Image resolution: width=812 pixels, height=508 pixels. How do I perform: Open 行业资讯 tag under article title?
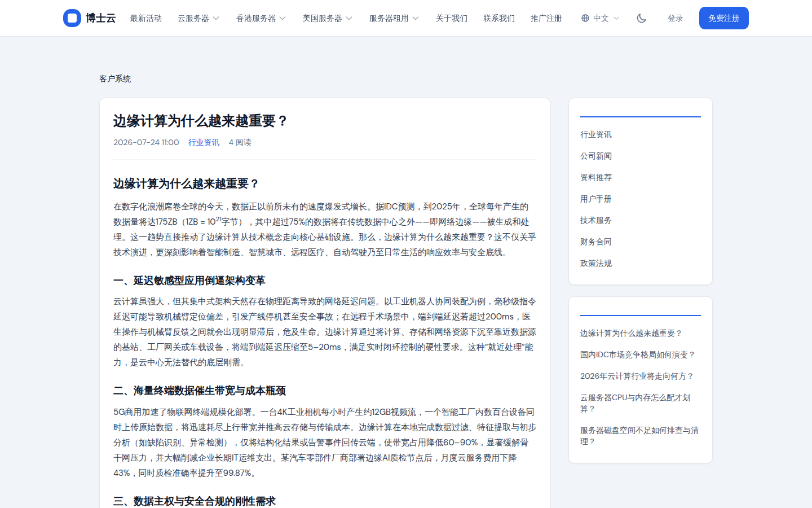204,142
